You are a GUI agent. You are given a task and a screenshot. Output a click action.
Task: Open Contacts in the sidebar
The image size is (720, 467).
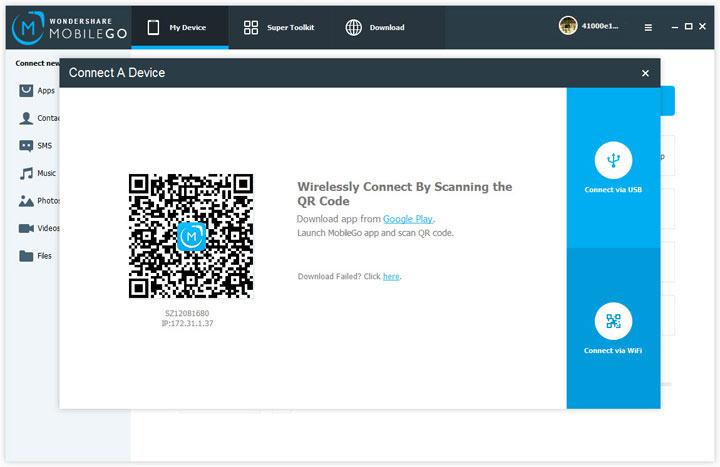(39, 118)
